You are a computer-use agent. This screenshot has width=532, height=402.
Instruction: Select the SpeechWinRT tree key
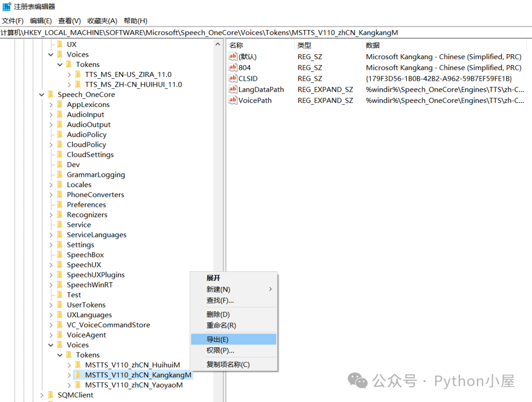point(90,285)
